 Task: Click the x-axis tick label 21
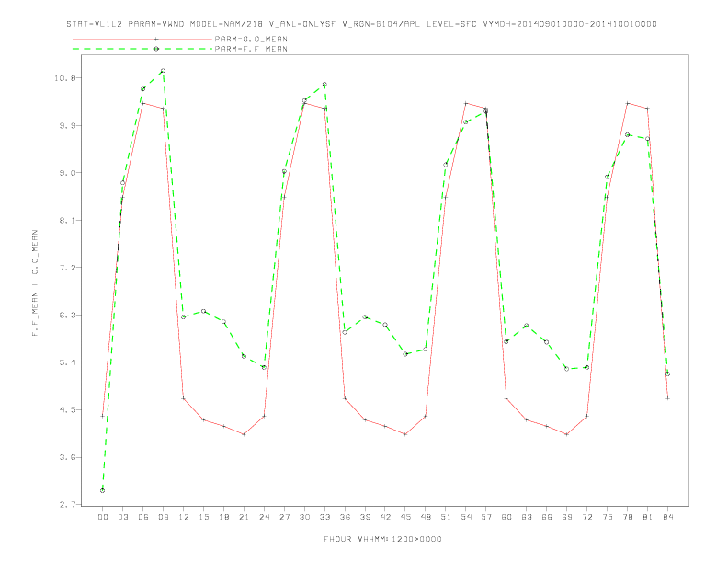(x=244, y=517)
